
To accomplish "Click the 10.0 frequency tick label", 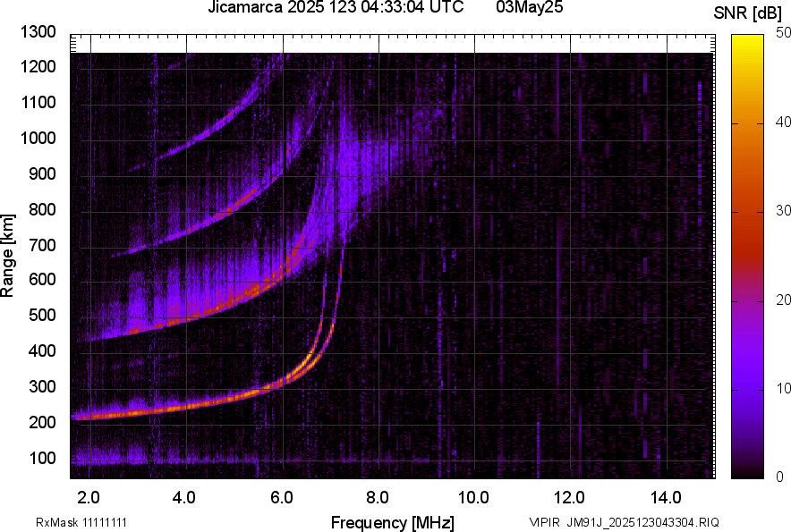I will tap(473, 498).
